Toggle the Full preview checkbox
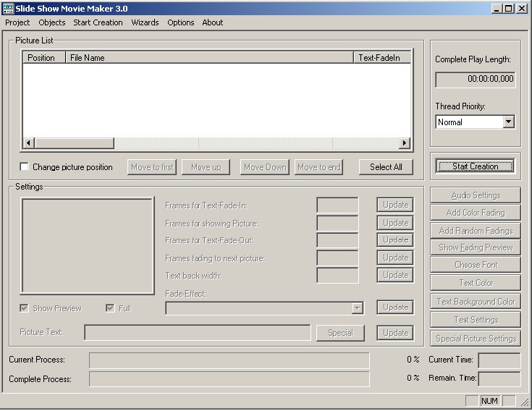Image resolution: width=532 pixels, height=411 pixels. [x=110, y=308]
